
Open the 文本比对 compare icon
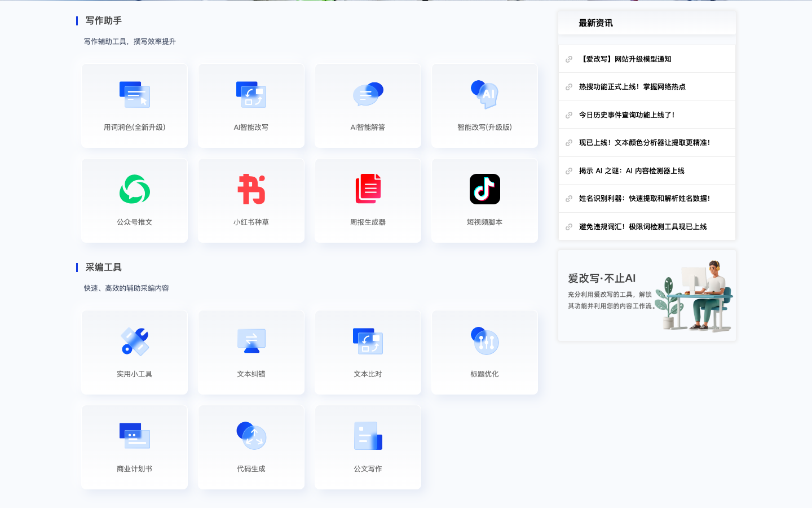[368, 341]
